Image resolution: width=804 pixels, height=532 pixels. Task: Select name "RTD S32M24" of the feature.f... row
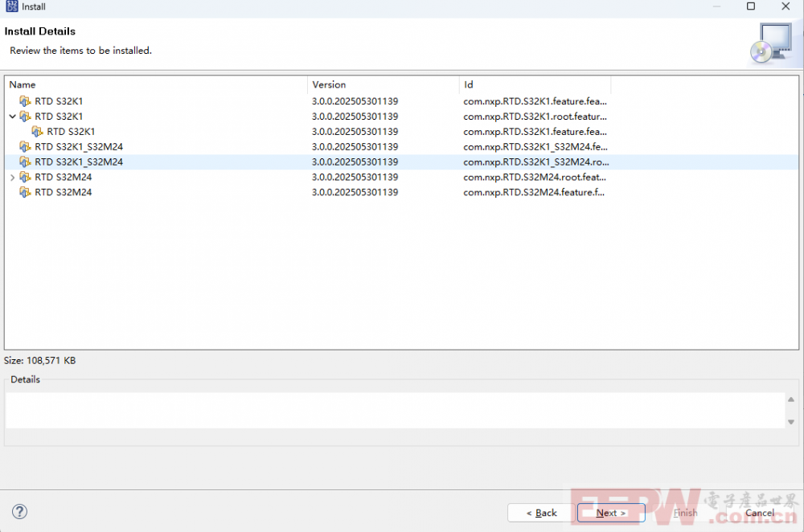63,192
